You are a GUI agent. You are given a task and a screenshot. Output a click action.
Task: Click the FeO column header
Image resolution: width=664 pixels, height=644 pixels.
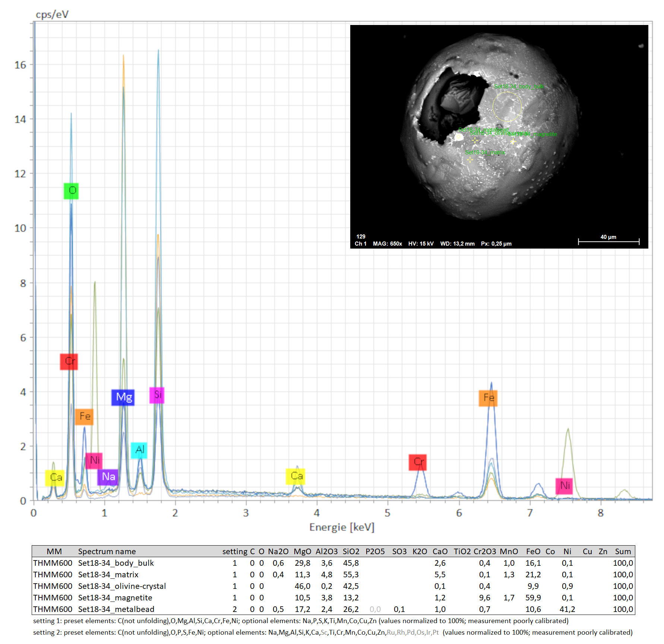pyautogui.click(x=533, y=551)
